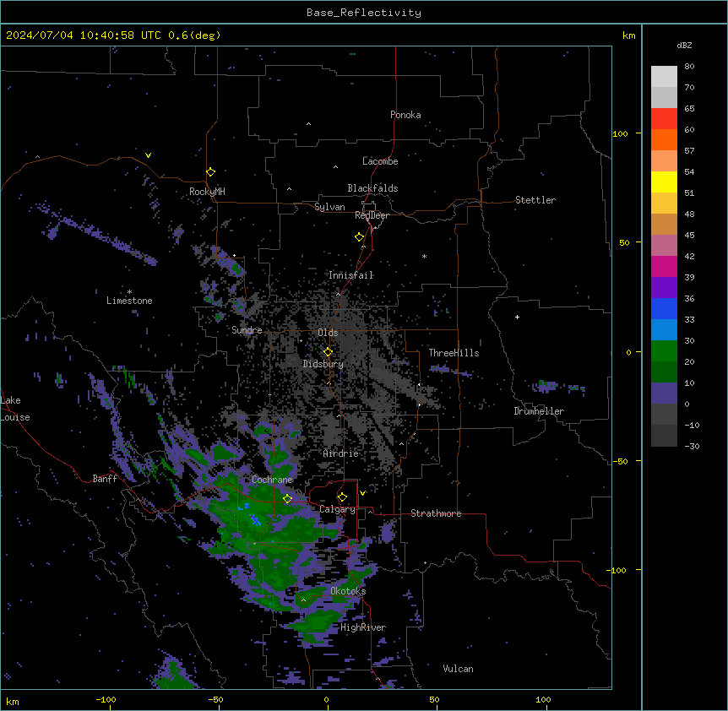
Task: Click the Sundre city label
Action: click(x=247, y=330)
